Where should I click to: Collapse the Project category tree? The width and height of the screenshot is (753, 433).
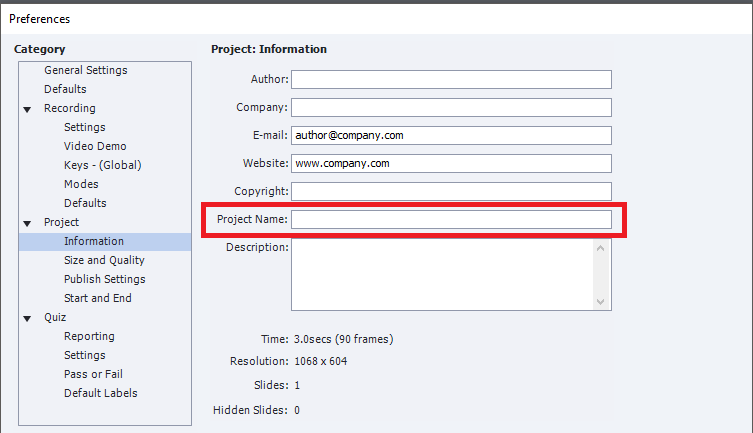tap(27, 223)
